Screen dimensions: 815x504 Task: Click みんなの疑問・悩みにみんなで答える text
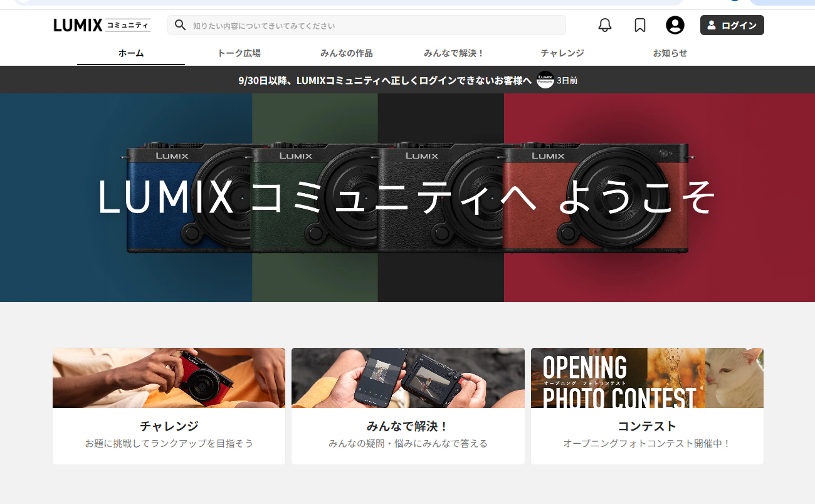coord(408,444)
